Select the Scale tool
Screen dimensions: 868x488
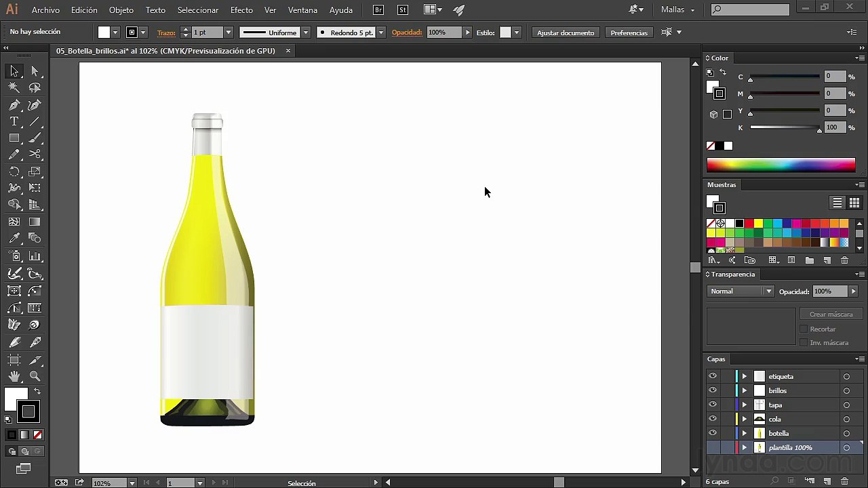pyautogui.click(x=35, y=171)
